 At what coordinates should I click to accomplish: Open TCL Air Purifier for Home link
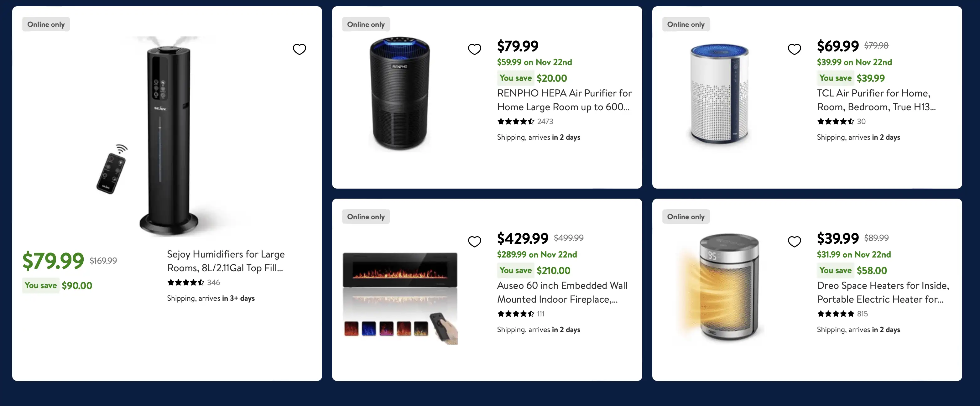point(876,100)
